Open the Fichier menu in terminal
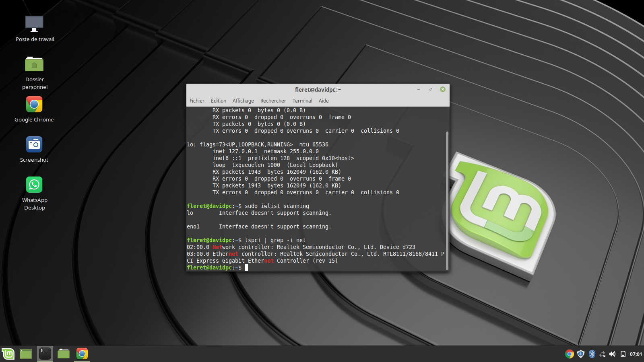 point(197,101)
